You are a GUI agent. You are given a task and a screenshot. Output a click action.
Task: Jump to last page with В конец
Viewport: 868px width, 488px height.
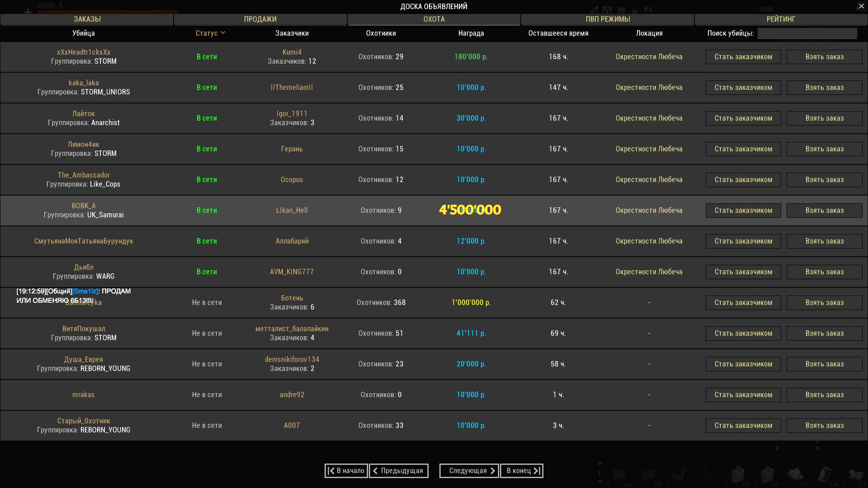point(522,471)
